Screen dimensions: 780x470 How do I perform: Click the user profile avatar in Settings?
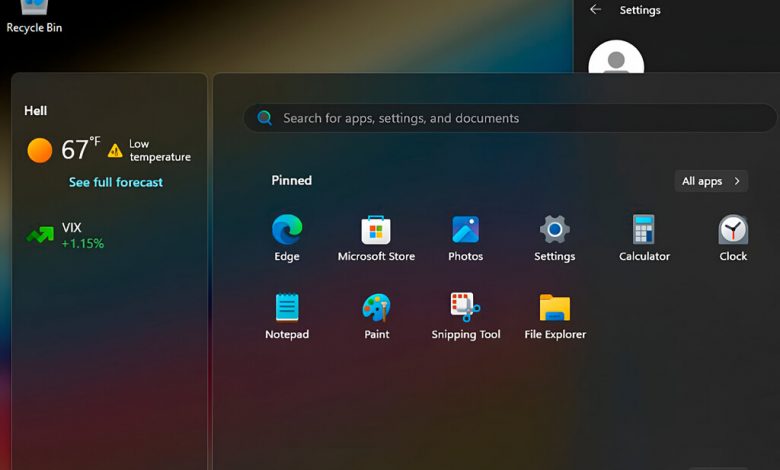tap(616, 57)
